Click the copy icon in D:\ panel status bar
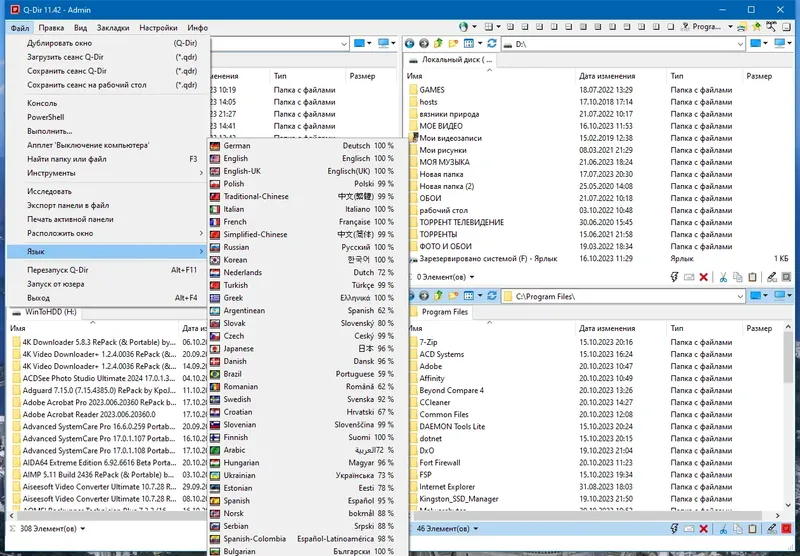 (x=738, y=277)
